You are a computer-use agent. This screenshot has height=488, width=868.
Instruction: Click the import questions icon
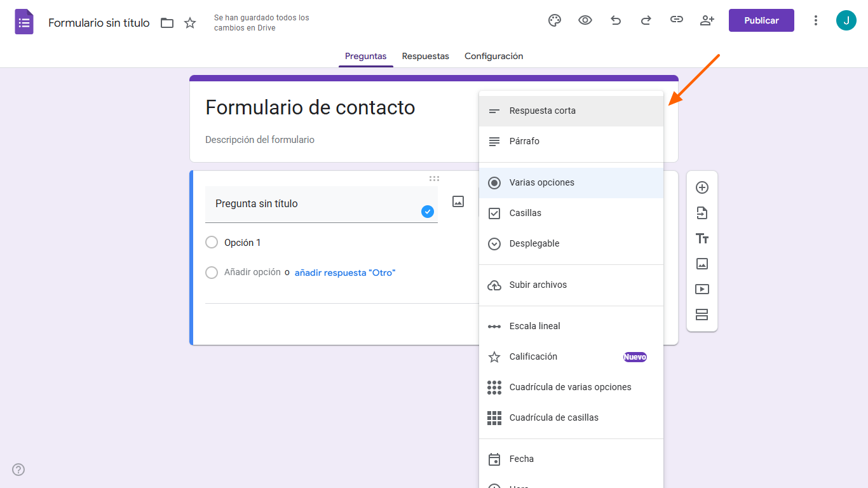[702, 213]
